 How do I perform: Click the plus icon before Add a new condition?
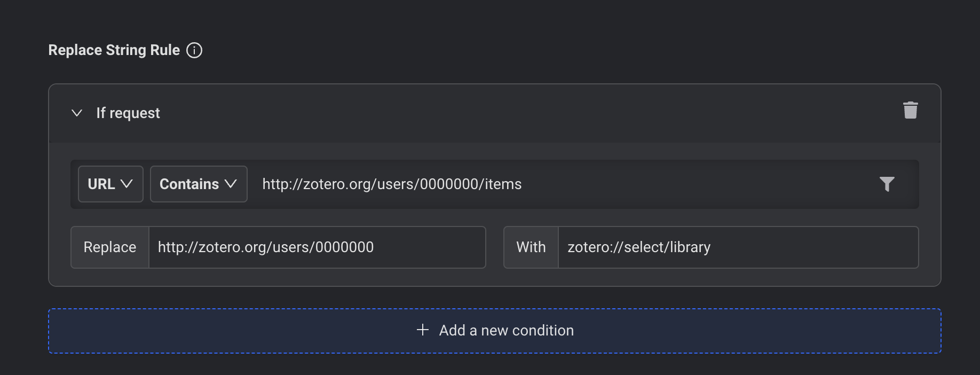pyautogui.click(x=423, y=330)
